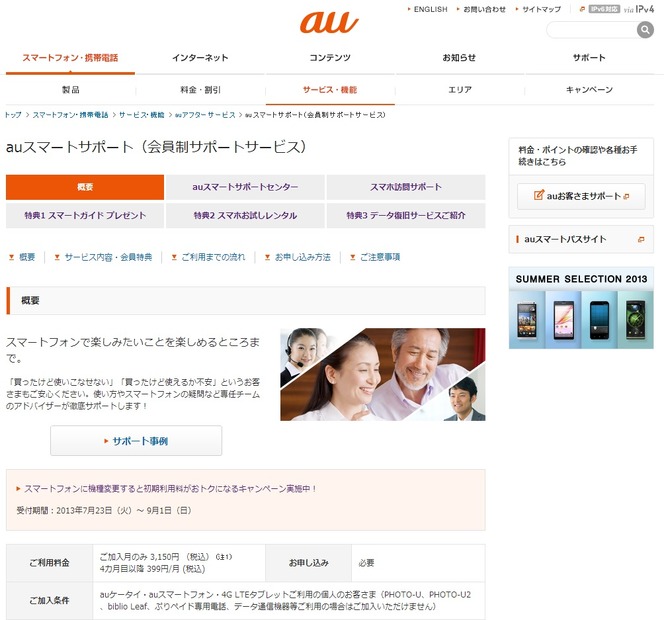Click お申し込み table header cell
This screenshot has width=664, height=620.
click(309, 563)
